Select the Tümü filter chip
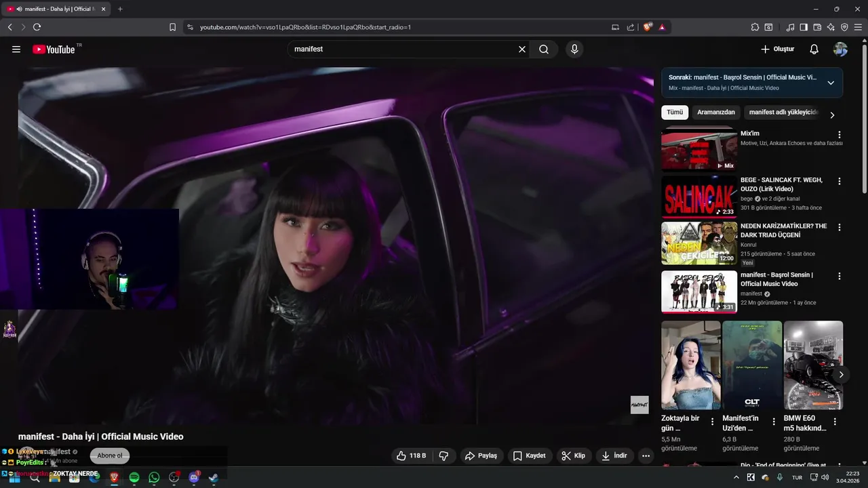Image resolution: width=868 pixels, height=488 pixels. (x=675, y=113)
